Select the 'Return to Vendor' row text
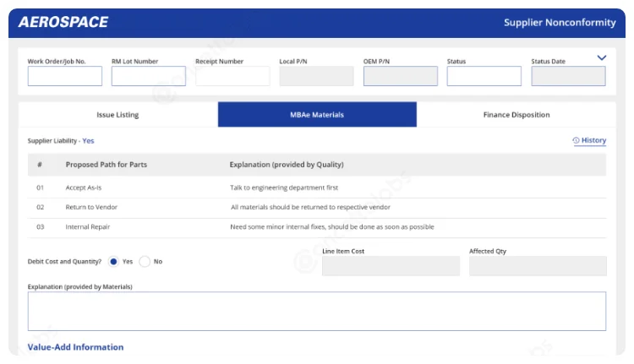The image size is (634, 364). pos(91,207)
